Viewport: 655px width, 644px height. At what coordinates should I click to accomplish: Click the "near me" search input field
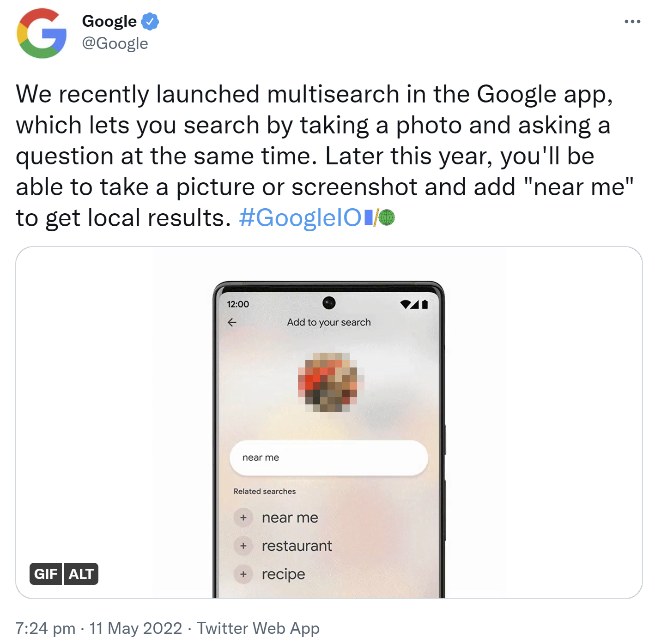tap(328, 457)
